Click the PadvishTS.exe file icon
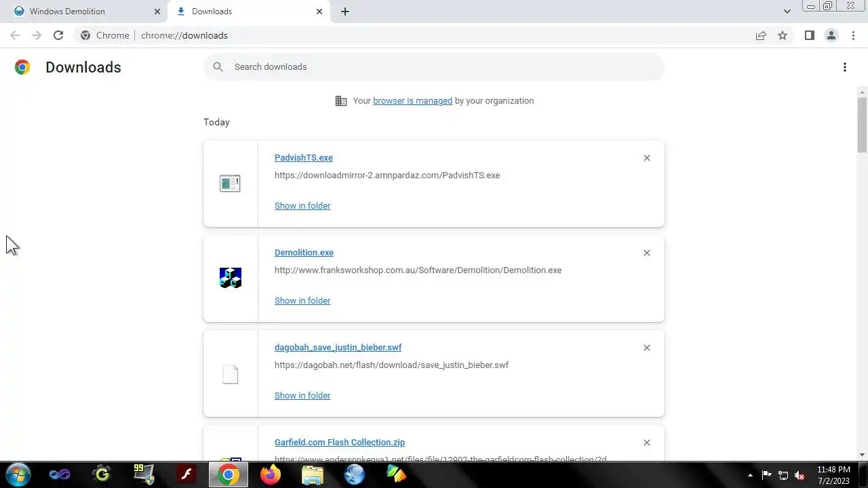 click(x=230, y=183)
